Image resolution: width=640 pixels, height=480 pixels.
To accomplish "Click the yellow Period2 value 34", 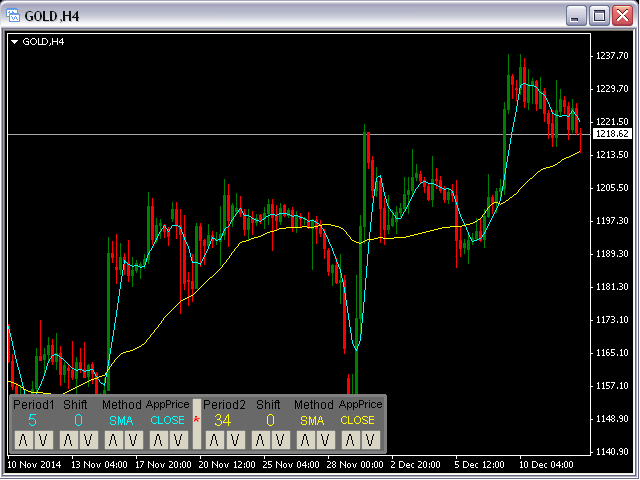I will coord(223,420).
